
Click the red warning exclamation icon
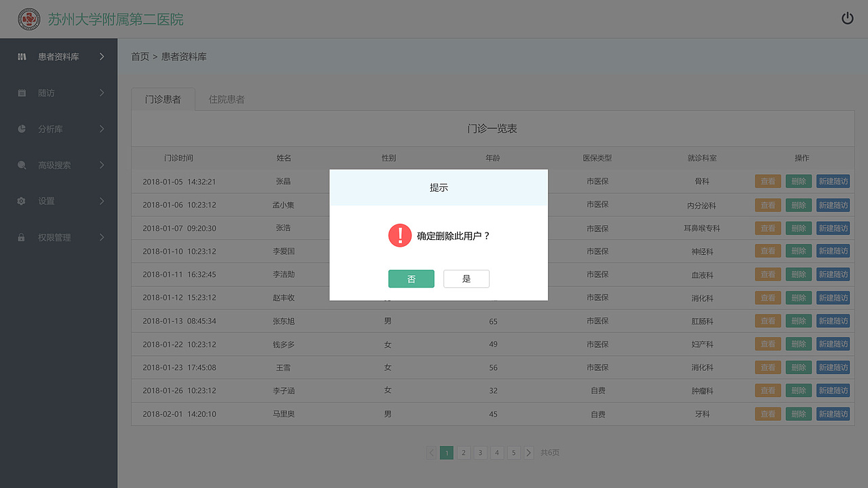pos(400,235)
